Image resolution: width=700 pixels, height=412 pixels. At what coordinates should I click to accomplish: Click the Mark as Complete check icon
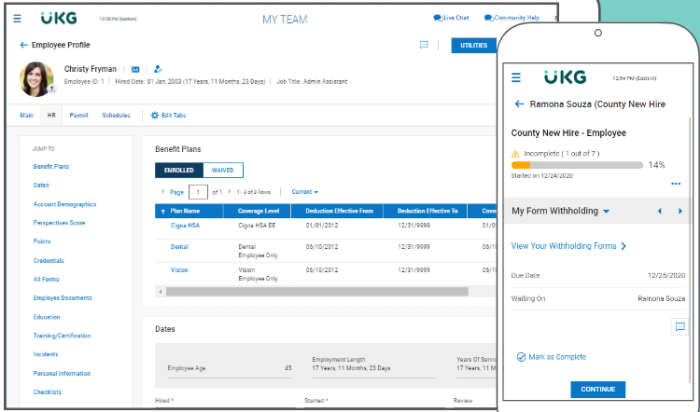(521, 357)
